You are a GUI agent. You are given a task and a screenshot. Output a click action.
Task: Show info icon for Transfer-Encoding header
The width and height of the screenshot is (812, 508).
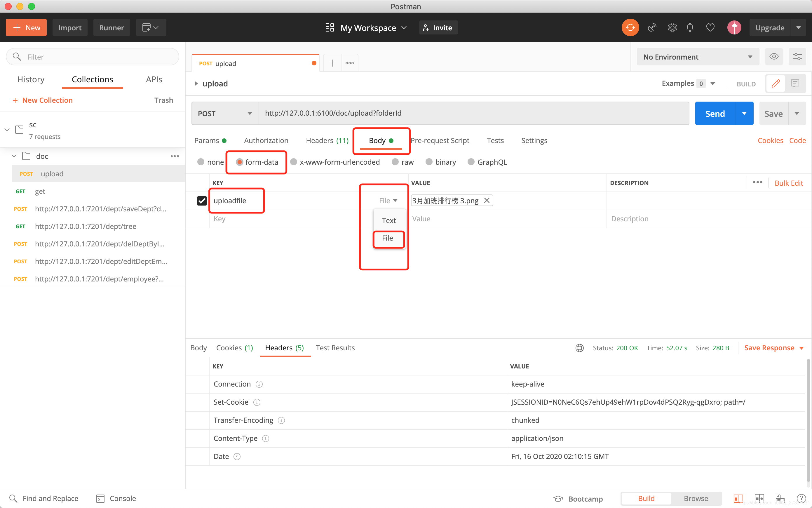[x=281, y=420]
